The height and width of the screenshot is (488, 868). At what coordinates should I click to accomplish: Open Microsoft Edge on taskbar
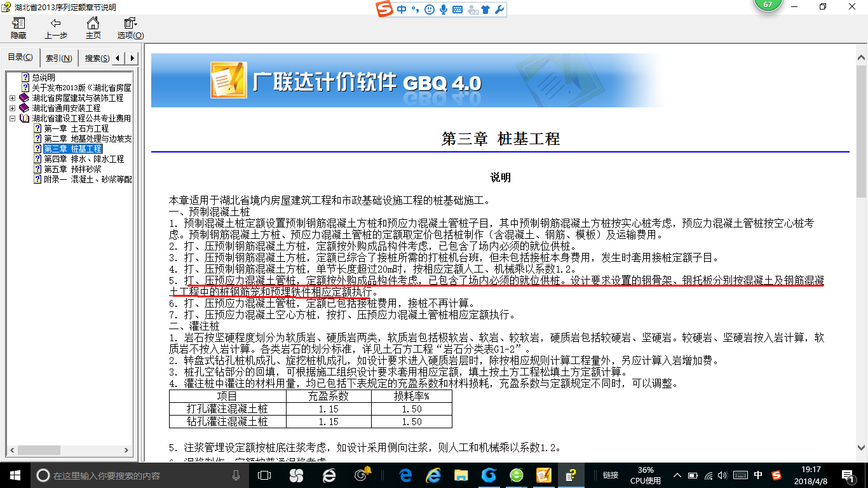405,475
